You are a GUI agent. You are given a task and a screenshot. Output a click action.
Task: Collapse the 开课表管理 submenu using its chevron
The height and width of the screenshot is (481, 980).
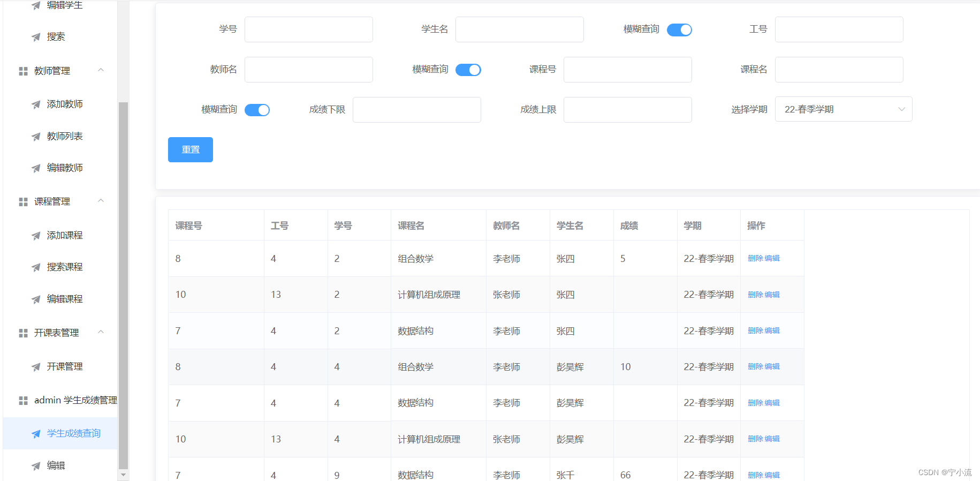coord(101,332)
